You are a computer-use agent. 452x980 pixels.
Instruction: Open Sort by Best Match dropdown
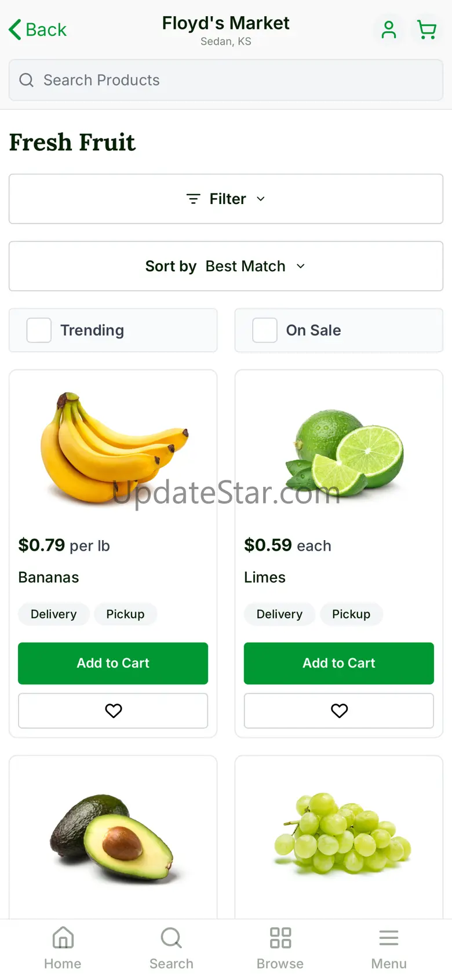[x=226, y=266]
